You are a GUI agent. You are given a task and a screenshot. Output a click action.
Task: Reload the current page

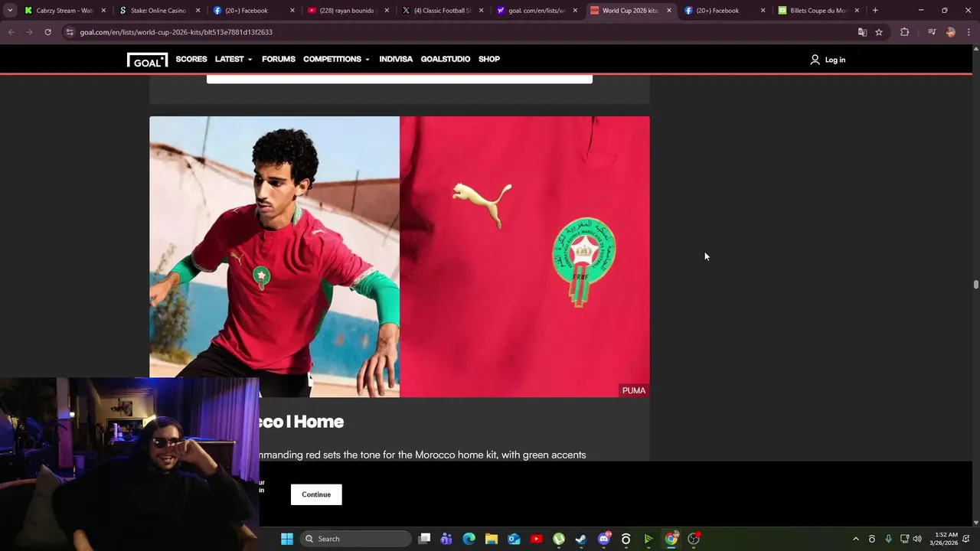pos(47,32)
